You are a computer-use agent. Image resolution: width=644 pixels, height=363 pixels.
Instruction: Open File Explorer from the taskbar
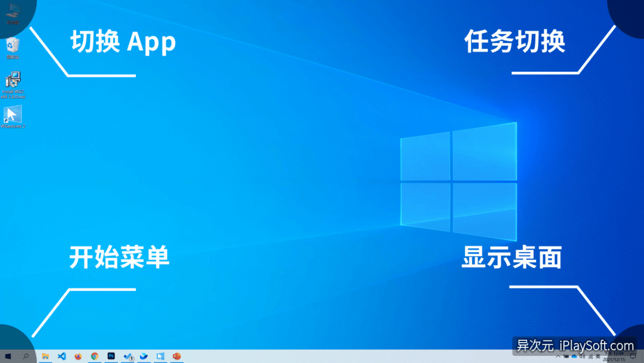(45, 356)
